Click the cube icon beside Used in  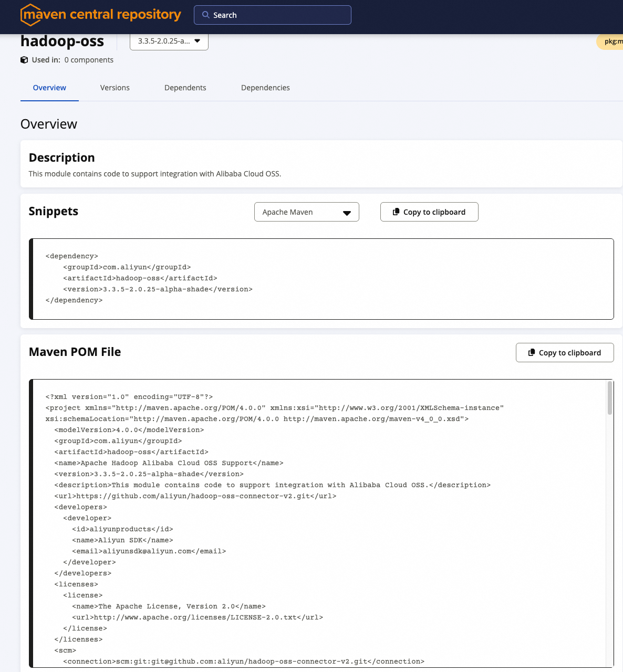pyautogui.click(x=24, y=60)
